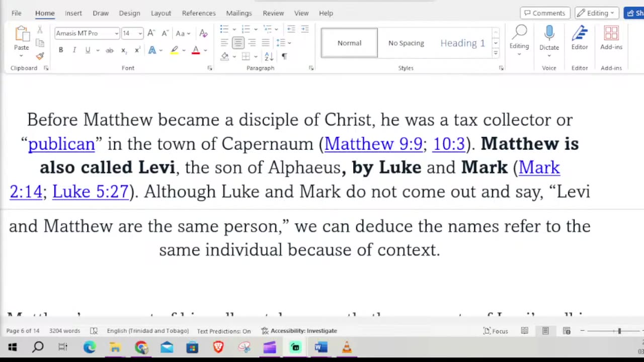This screenshot has height=362, width=644.
Task: Open the Editor proofing tool
Action: pyautogui.click(x=580, y=38)
